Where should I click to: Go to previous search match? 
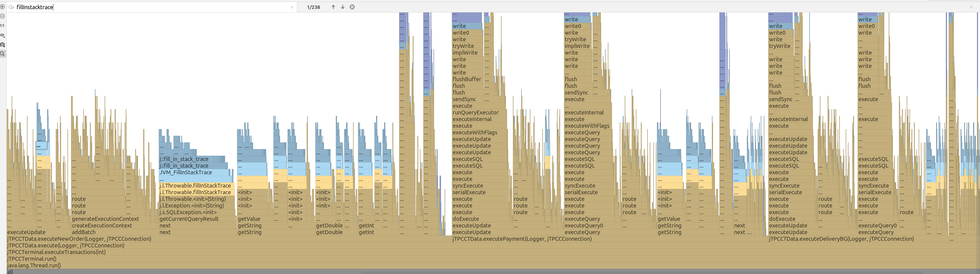pos(333,7)
